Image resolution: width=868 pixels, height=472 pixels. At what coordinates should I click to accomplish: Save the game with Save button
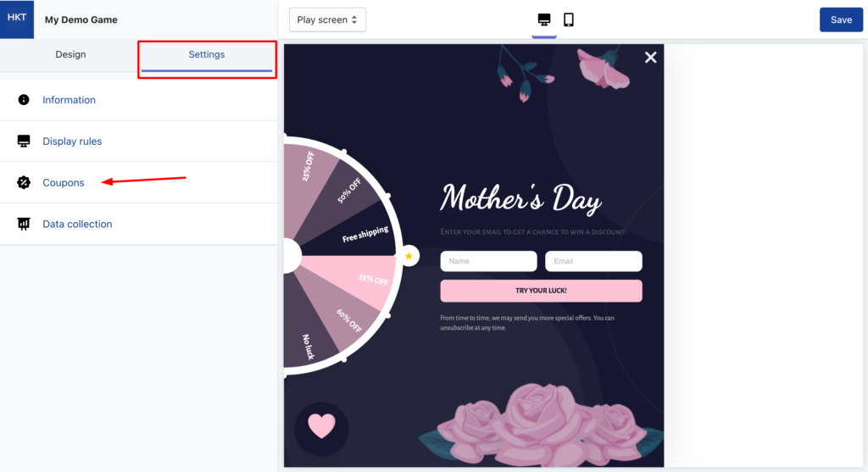click(x=841, y=20)
